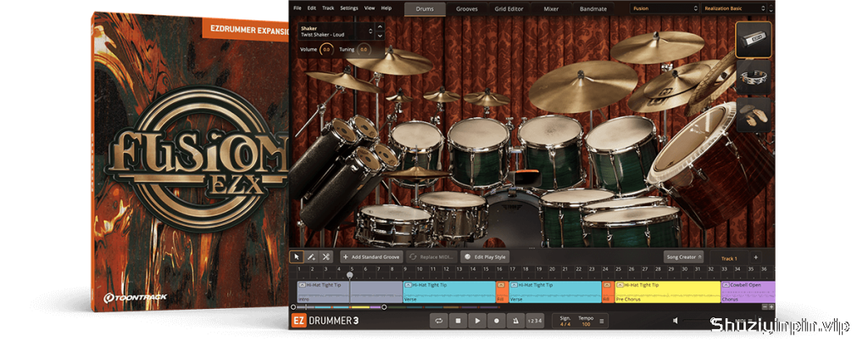Open the Realization Basic preset dropdown
Viewport: 868px width, 353px height.
tap(735, 8)
